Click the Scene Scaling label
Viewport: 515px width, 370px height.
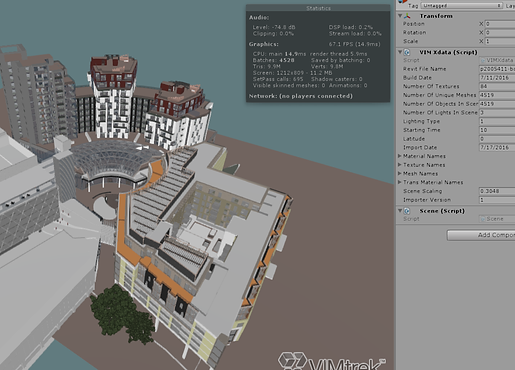click(x=422, y=191)
